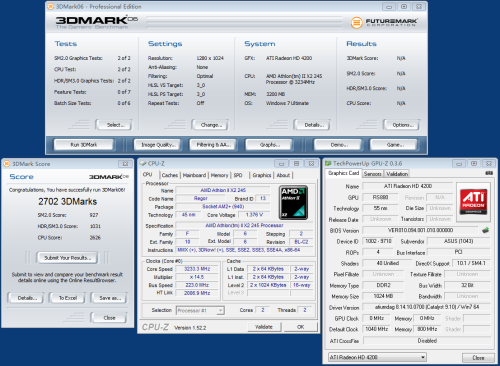Click the Core Voltage value in CPU-Z
Viewport: 500px width, 366px height.
tap(254, 215)
